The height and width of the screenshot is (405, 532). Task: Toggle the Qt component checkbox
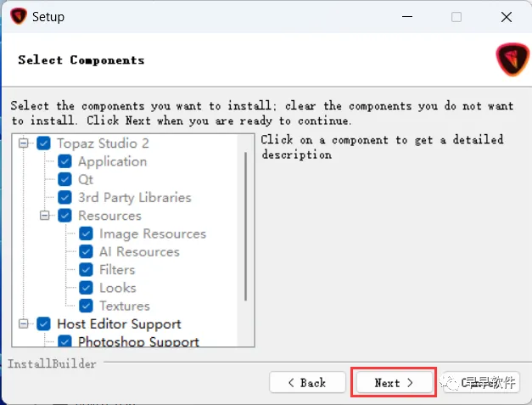click(64, 179)
